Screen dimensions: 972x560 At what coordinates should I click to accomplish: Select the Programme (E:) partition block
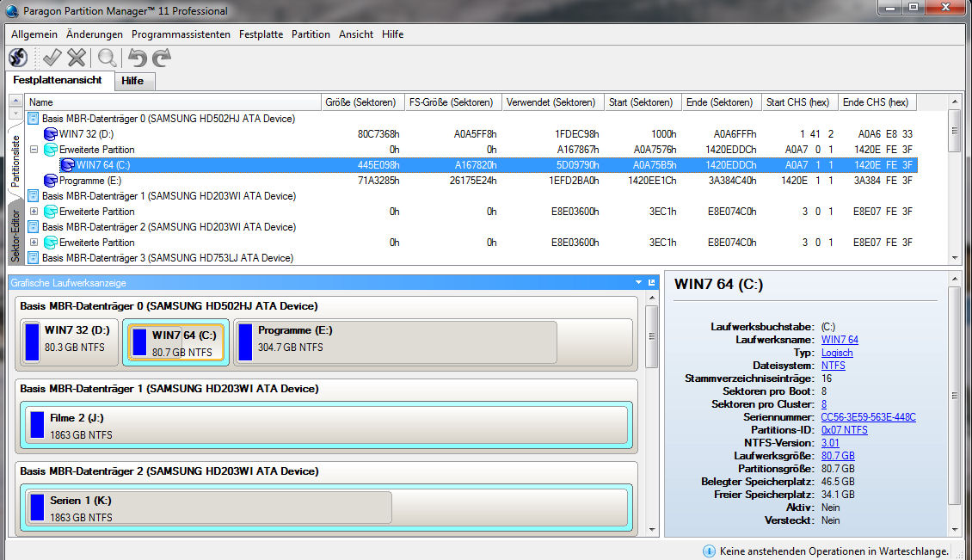coord(433,342)
